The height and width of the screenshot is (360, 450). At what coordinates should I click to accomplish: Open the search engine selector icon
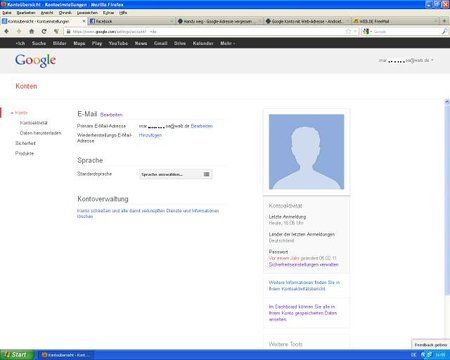tap(367, 31)
